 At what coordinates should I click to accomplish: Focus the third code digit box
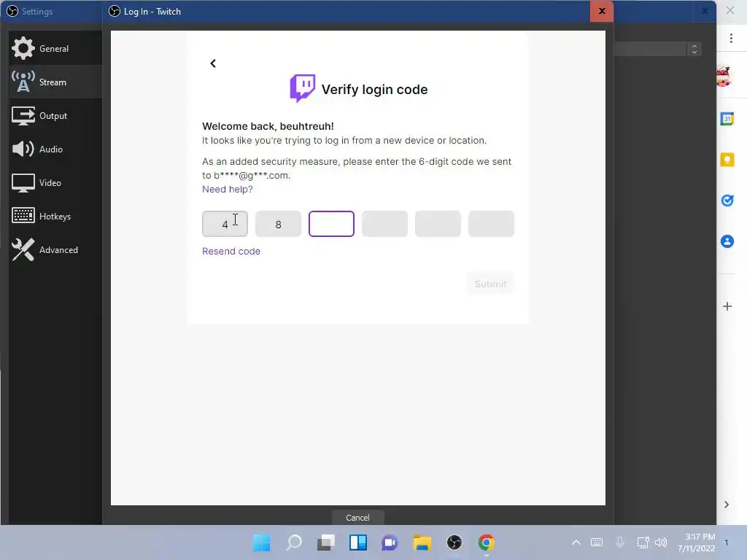332,224
